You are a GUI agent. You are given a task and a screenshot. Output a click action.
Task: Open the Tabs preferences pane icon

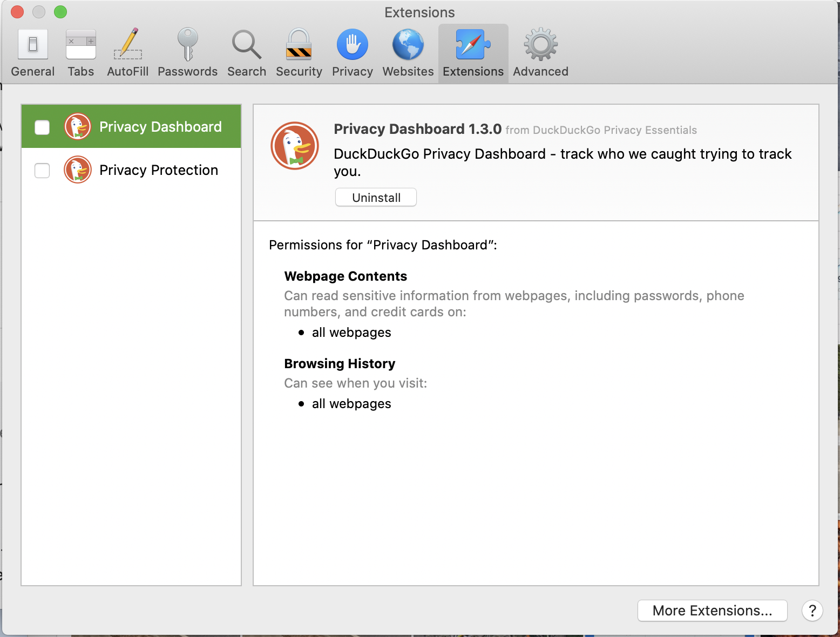click(81, 44)
